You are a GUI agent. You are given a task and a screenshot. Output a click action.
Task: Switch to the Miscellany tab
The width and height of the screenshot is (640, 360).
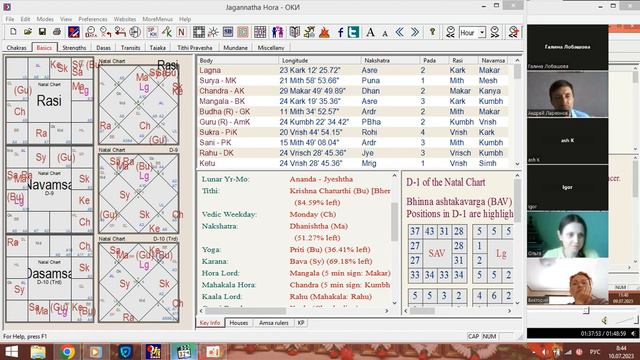pyautogui.click(x=271, y=47)
